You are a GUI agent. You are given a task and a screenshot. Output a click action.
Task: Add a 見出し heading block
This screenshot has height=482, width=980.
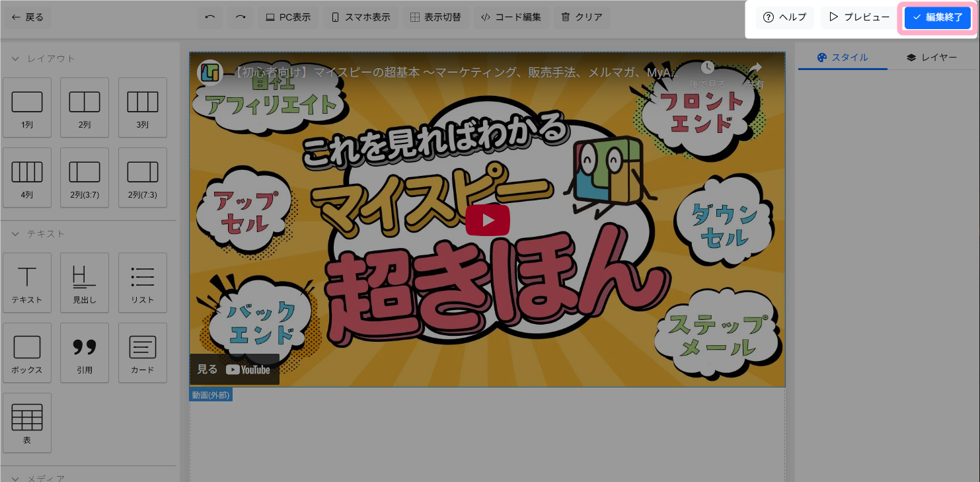click(85, 283)
